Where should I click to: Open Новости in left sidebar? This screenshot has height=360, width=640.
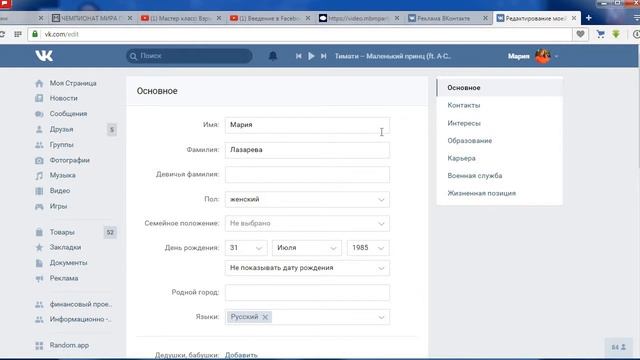tap(64, 98)
